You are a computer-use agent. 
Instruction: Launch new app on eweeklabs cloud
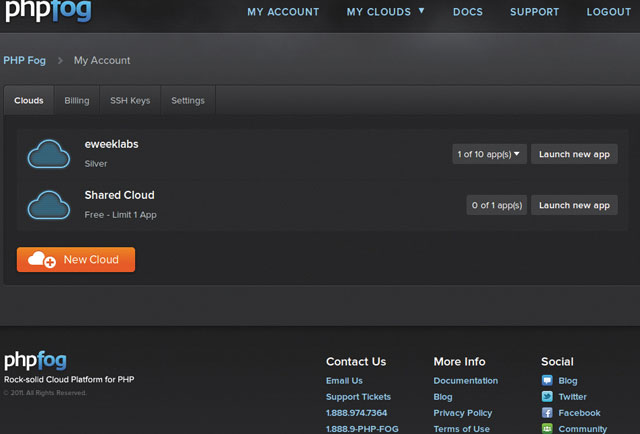574,154
